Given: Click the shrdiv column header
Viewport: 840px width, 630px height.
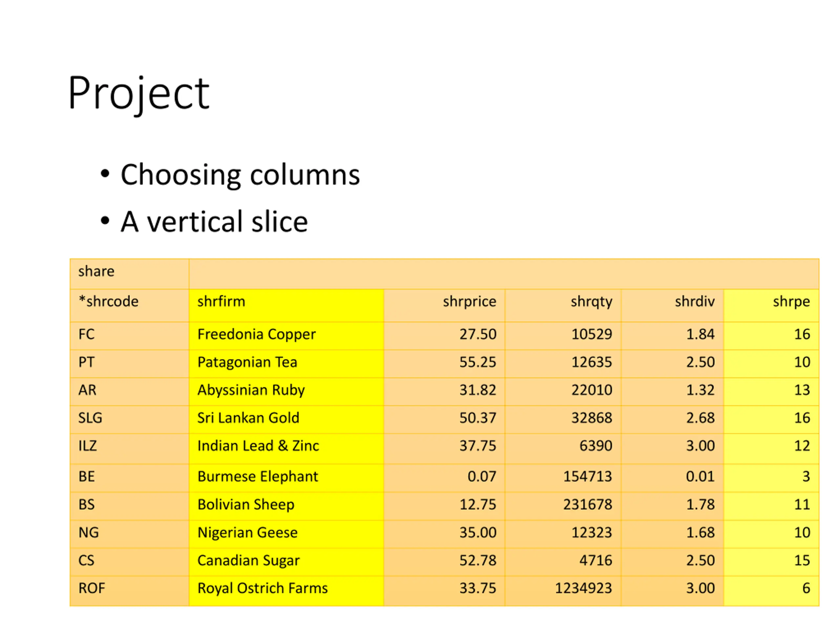Looking at the screenshot, I should (x=673, y=306).
